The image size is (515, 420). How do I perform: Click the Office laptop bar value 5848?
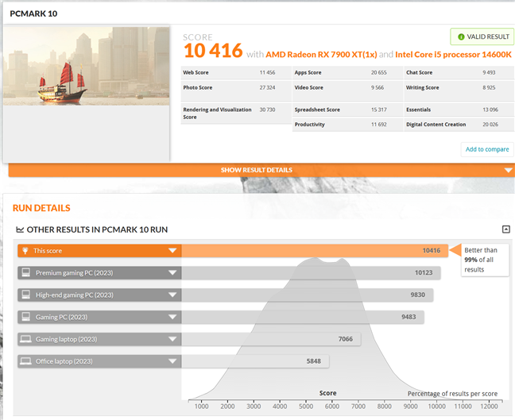[x=314, y=361]
